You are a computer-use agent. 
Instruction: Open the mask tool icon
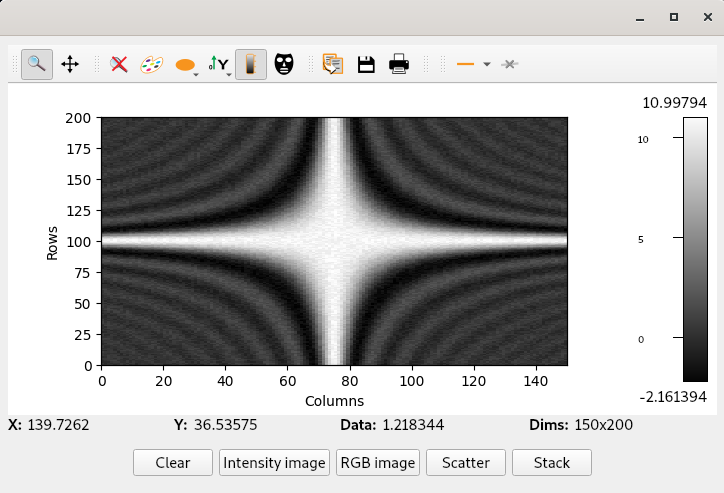point(285,64)
